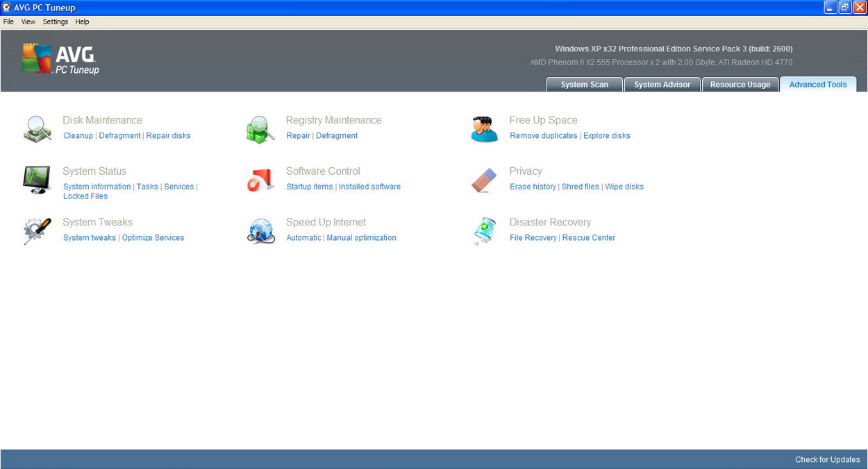Click the Speed Up Internet globe icon
This screenshot has width=868, height=469.
(x=260, y=231)
